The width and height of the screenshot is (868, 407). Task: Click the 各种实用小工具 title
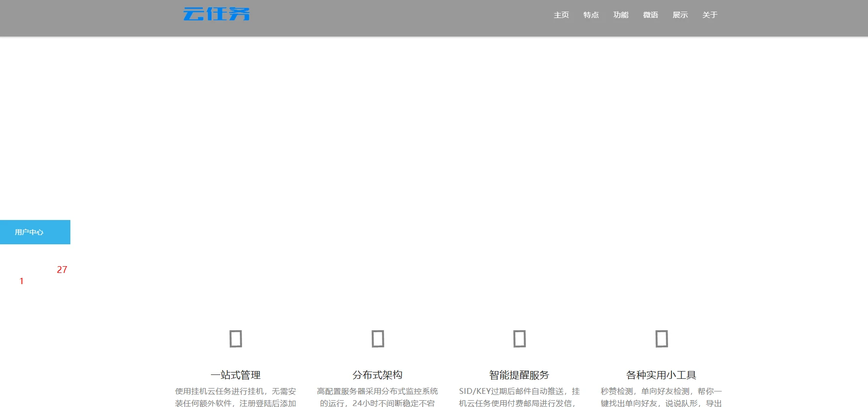coord(661,375)
